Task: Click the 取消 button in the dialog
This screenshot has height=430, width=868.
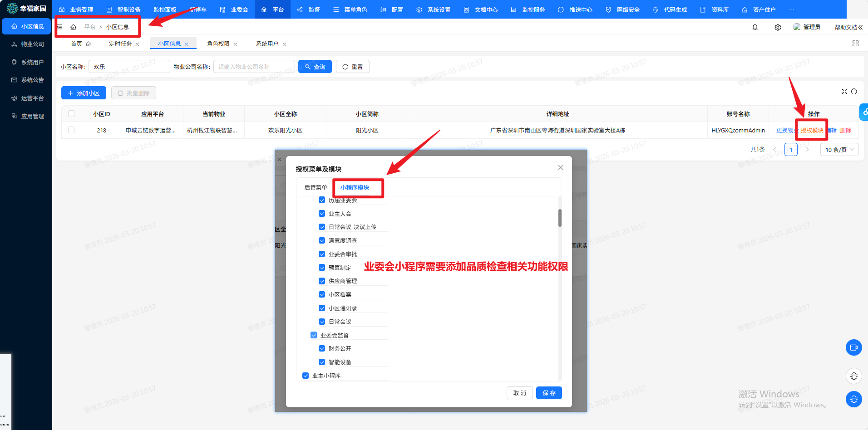Action: 519,393
